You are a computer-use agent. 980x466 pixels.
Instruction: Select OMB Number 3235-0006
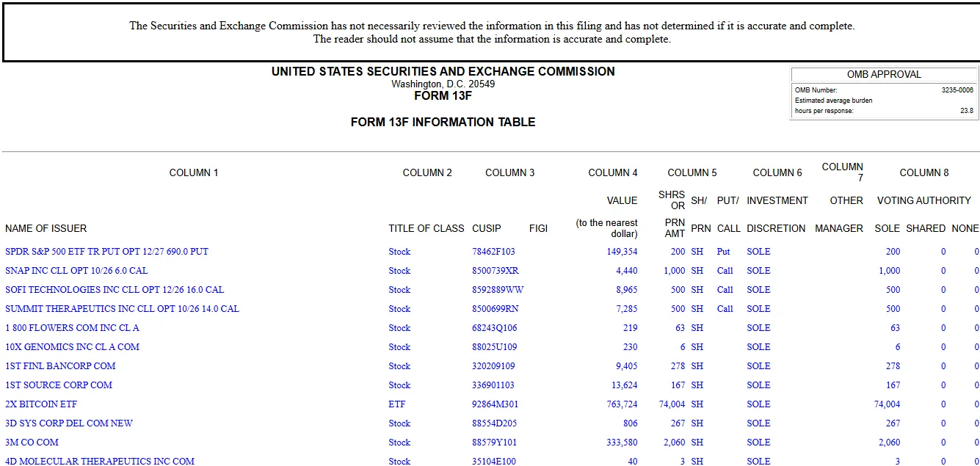coord(957,90)
